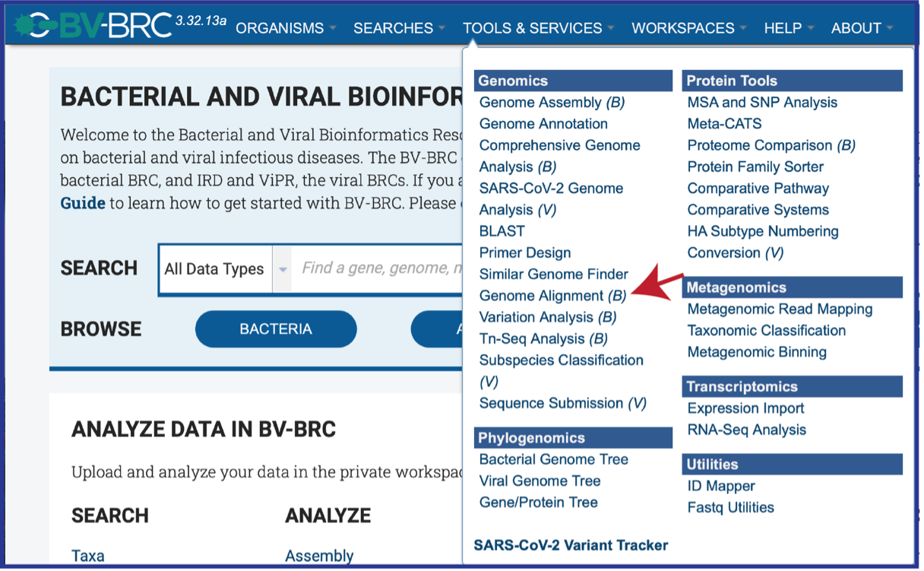Open RNA-Seq Analysis service
The width and height of the screenshot is (924, 571).
click(746, 430)
